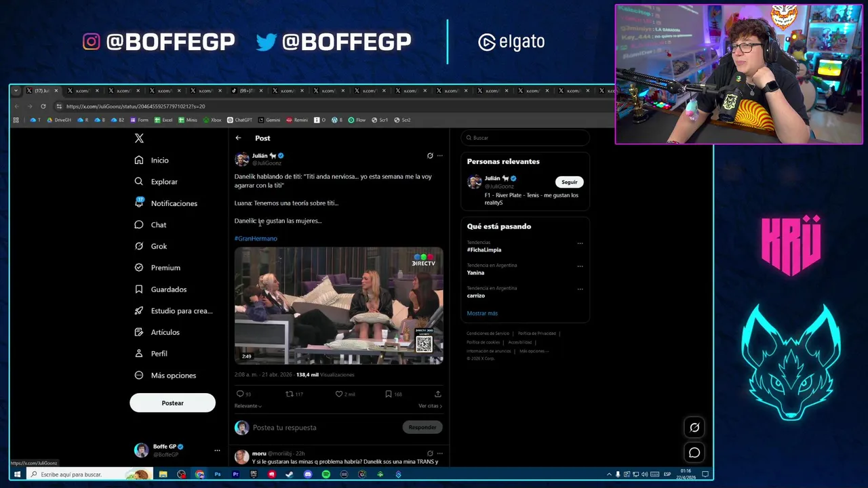The height and width of the screenshot is (488, 868).
Task: Open the ChatGPT bookmark
Action: (239, 120)
